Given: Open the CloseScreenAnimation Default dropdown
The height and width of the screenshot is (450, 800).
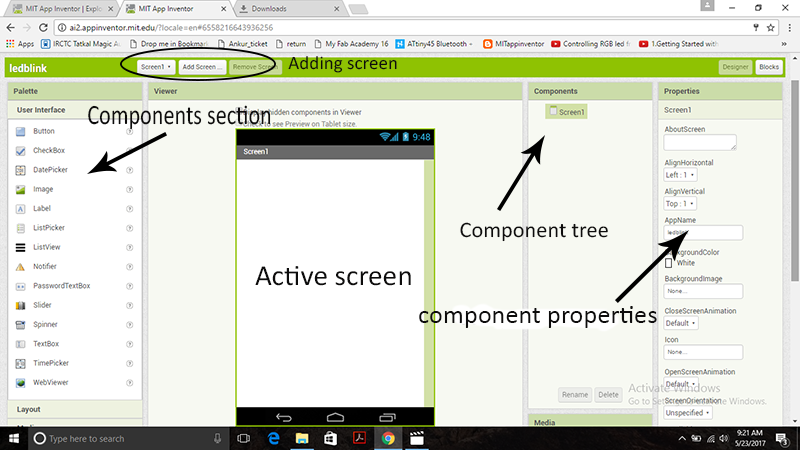Looking at the screenshot, I should click(x=681, y=323).
